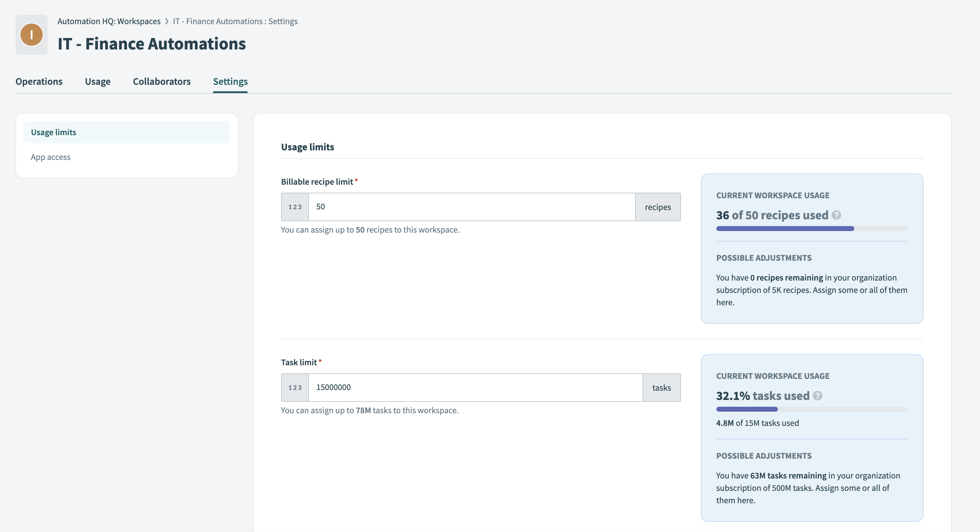Click the recipes used help icon
Image resolution: width=980 pixels, height=532 pixels.
pyautogui.click(x=836, y=215)
